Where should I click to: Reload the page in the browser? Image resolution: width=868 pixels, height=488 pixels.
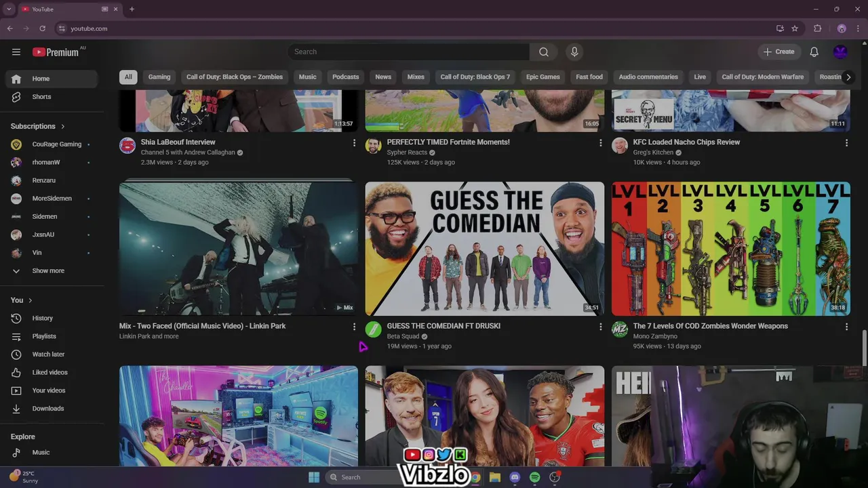pyautogui.click(x=42, y=28)
